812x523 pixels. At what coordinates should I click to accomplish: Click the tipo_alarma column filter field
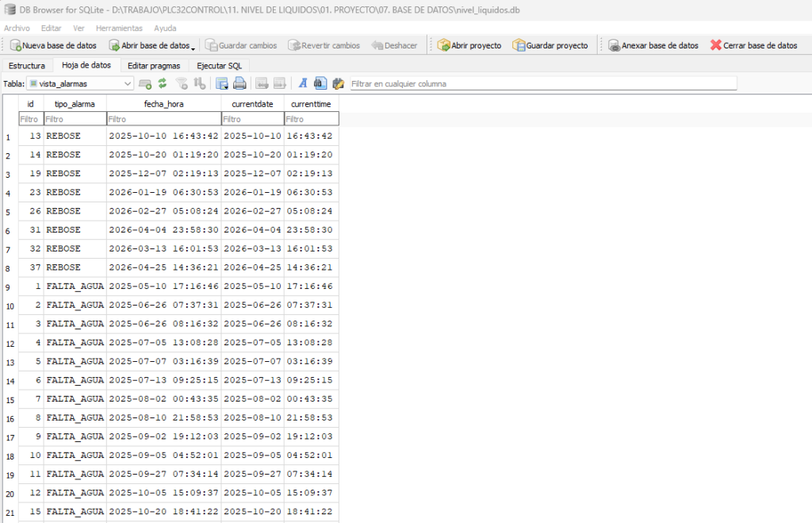click(75, 119)
